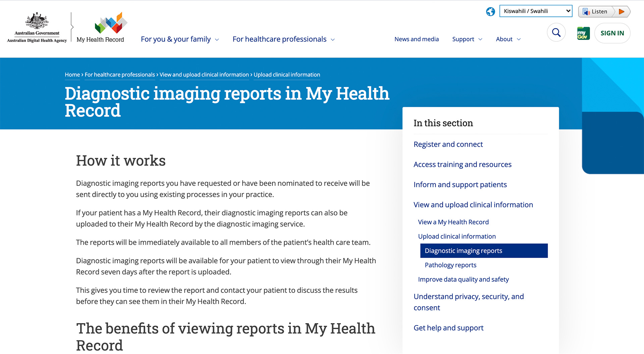The image size is (644, 354).
Task: Open the Kiswahili / Swahili language dropdown
Action: pos(536,11)
